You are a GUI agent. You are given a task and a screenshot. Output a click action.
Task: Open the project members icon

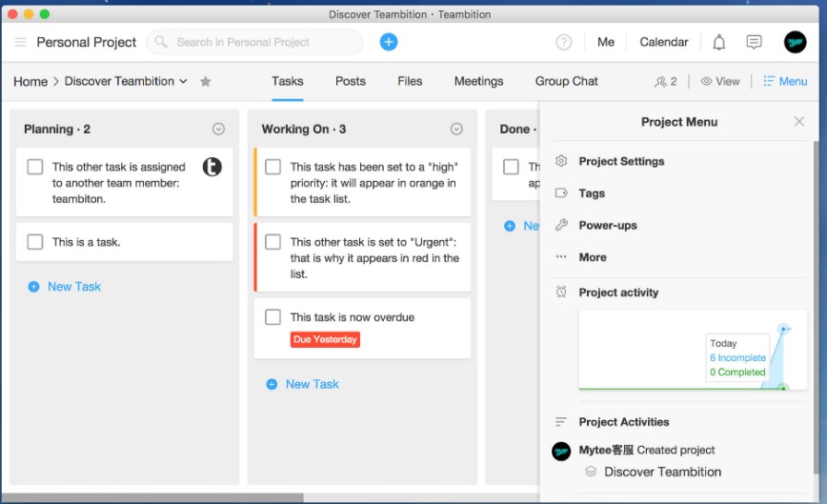pyautogui.click(x=665, y=82)
